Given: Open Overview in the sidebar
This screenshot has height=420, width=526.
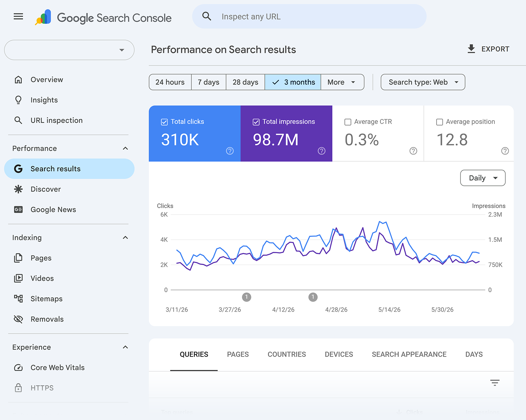Looking at the screenshot, I should click(x=69, y=80).
